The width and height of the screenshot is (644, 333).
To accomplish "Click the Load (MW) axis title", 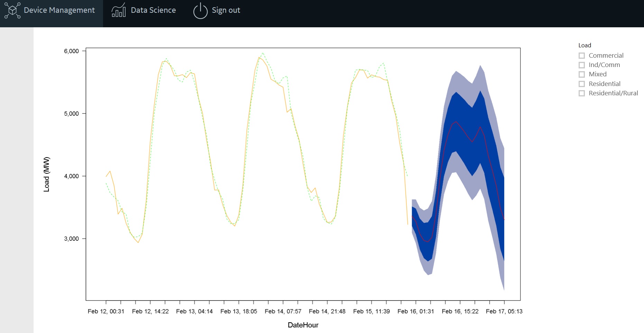I will [46, 174].
